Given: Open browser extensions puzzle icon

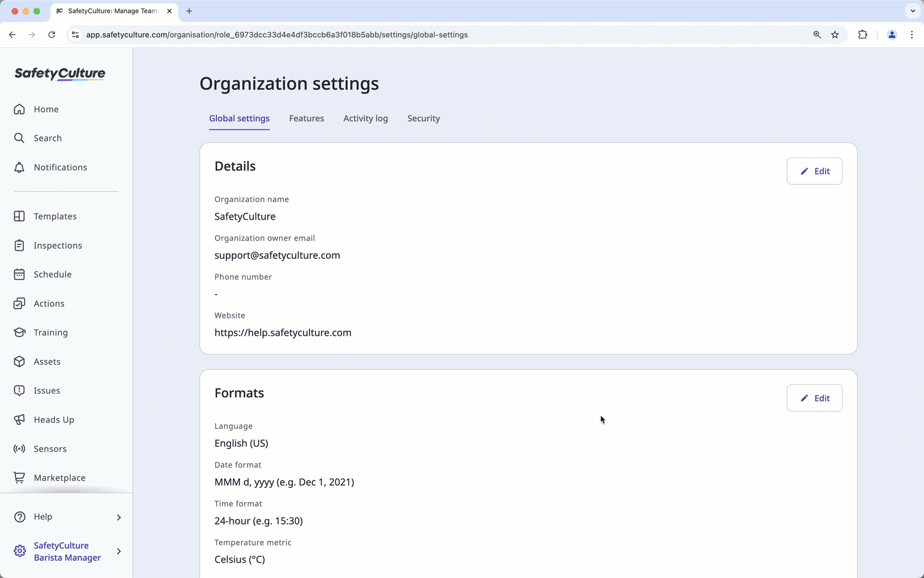Looking at the screenshot, I should point(862,35).
